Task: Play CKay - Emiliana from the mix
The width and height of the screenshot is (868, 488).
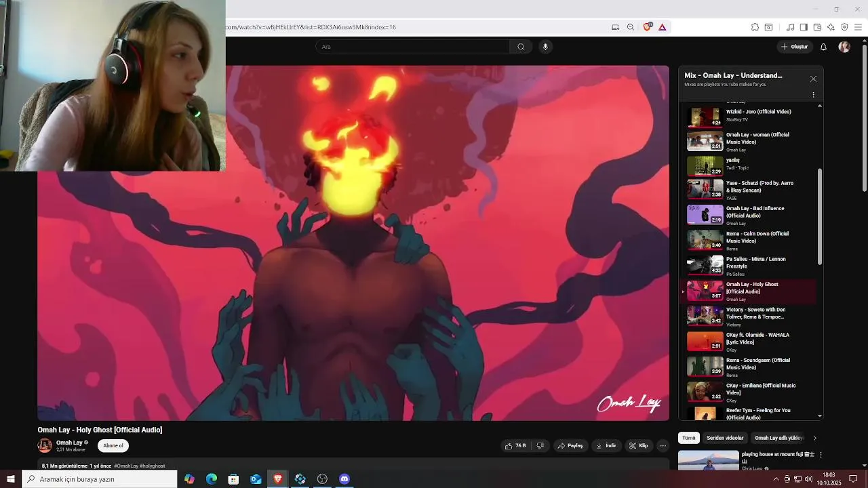Action: [x=750, y=392]
